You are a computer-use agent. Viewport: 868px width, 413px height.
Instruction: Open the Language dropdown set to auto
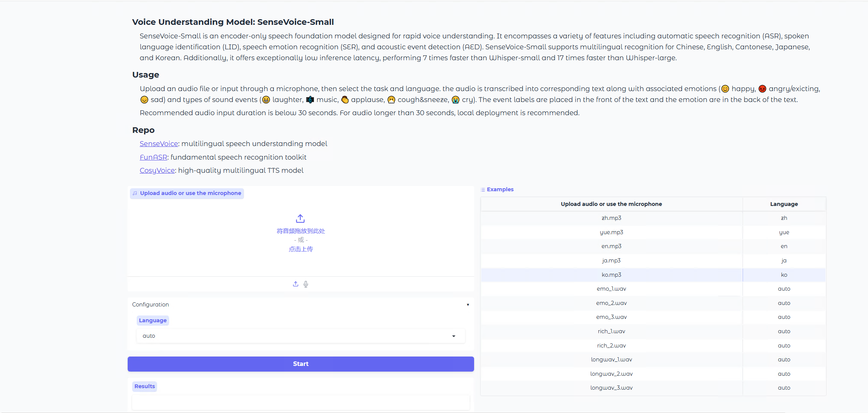[301, 336]
